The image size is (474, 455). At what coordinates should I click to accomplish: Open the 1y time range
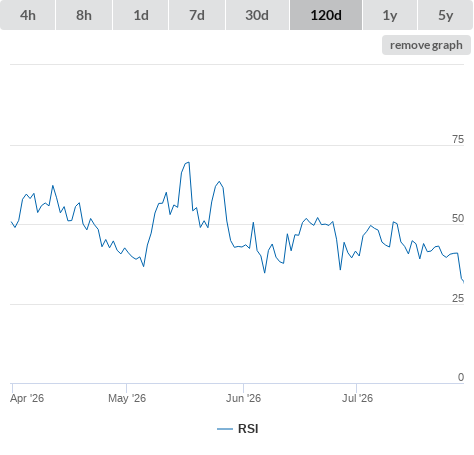[390, 15]
